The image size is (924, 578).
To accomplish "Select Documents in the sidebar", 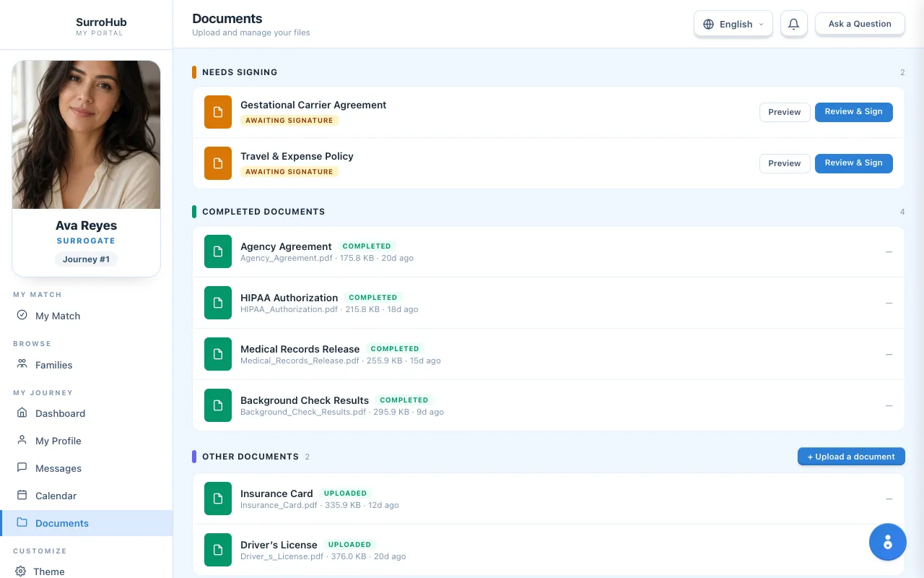I will [x=86, y=523].
